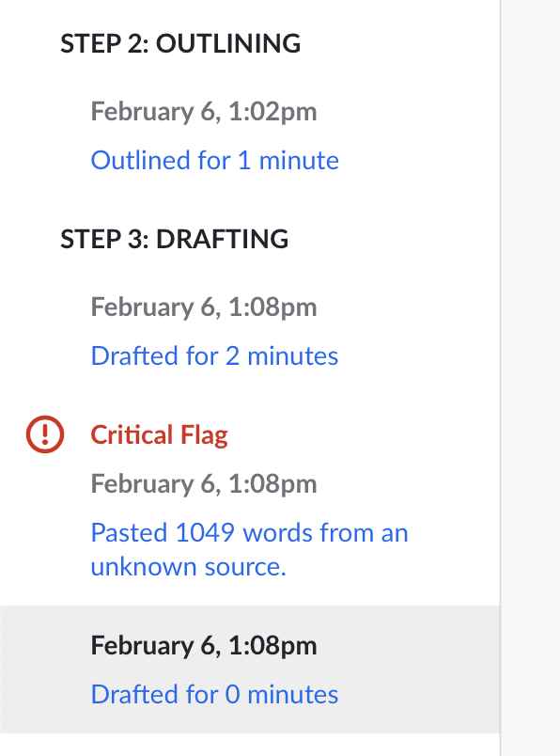This screenshot has height=756, width=560.
Task: Click the vertical divider beside the timeline
Action: [x=500, y=378]
